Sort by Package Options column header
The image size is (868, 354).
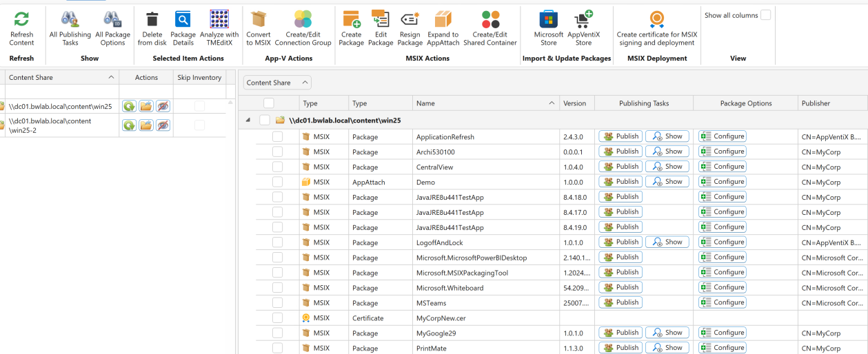pos(746,103)
